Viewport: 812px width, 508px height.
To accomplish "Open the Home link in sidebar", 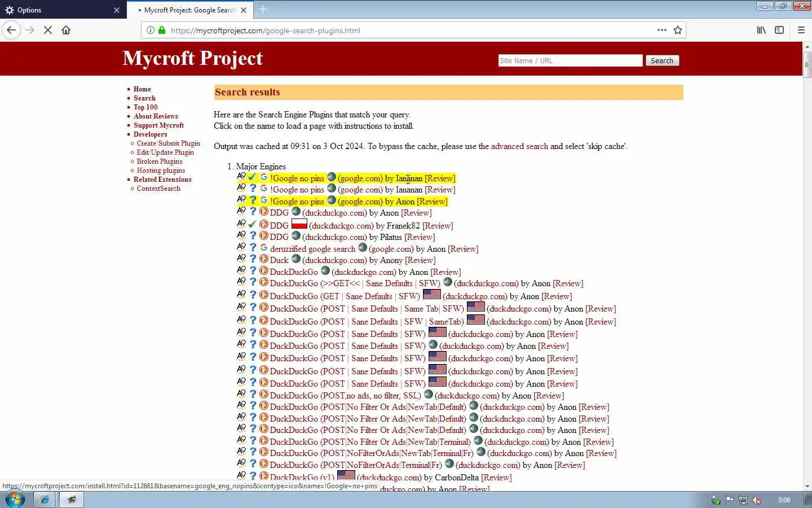I will tap(142, 89).
